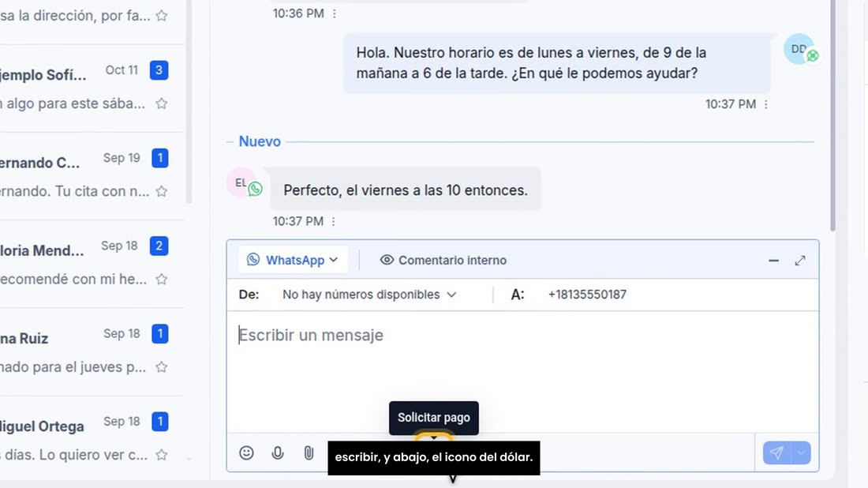This screenshot has height=488, width=868.
Task: Star the Oct 11 Sofí conversation
Action: point(162,103)
